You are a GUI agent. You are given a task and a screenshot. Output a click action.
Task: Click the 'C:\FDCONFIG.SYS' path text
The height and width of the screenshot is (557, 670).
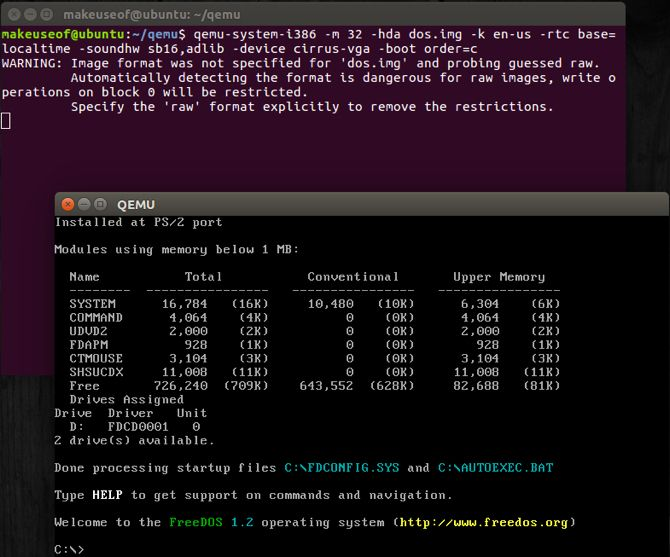(342, 468)
